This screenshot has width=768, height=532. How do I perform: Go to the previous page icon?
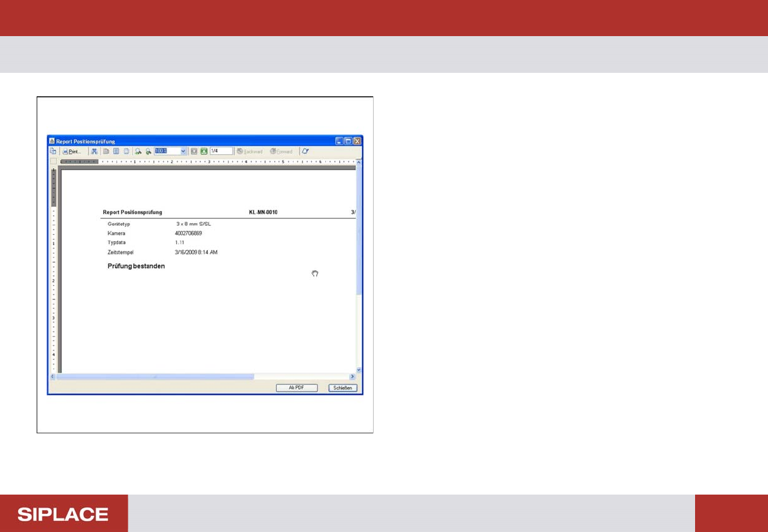click(194, 152)
